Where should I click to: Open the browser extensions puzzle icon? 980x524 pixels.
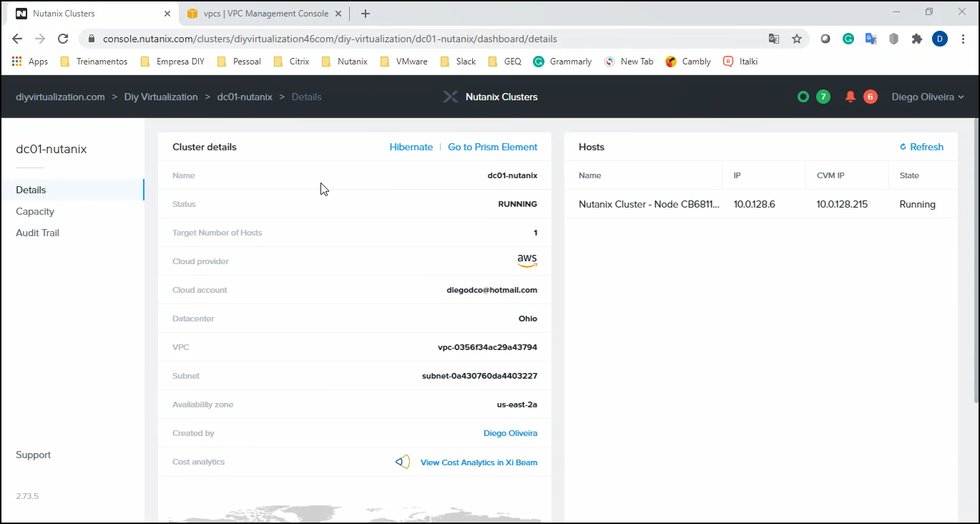pos(916,39)
